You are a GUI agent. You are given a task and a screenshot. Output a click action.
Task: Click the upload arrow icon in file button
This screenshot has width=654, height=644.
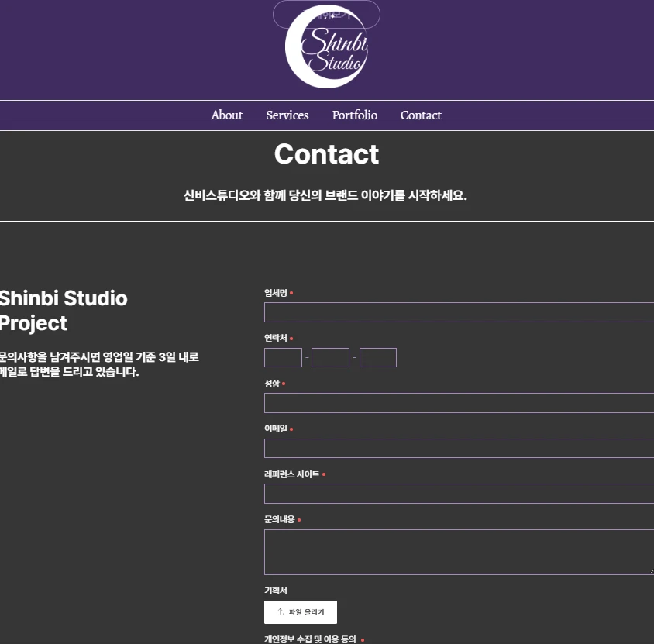pyautogui.click(x=280, y=612)
